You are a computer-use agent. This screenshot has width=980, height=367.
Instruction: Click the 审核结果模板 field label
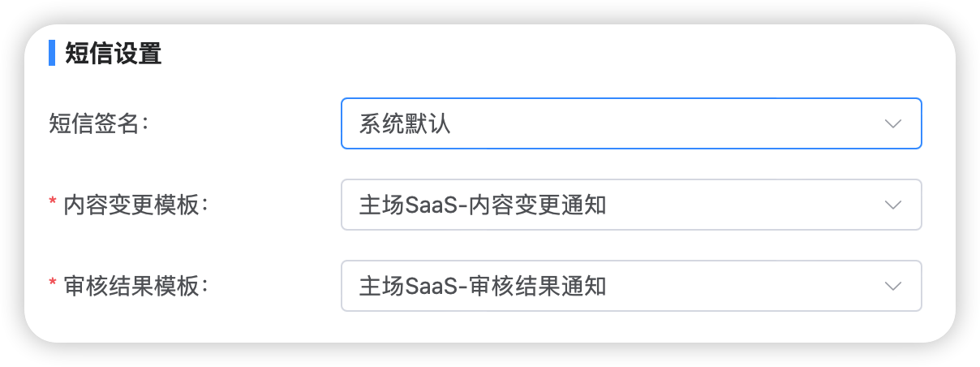pyautogui.click(x=136, y=287)
